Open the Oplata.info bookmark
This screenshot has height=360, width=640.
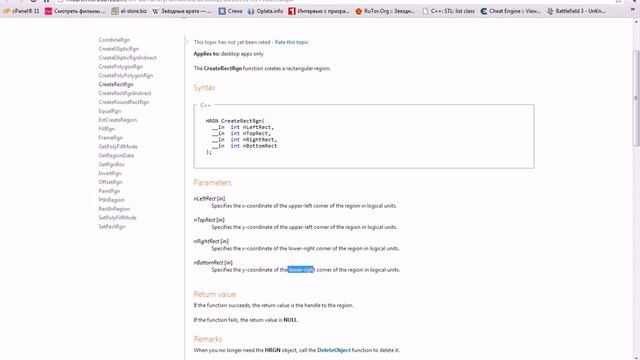(265, 11)
